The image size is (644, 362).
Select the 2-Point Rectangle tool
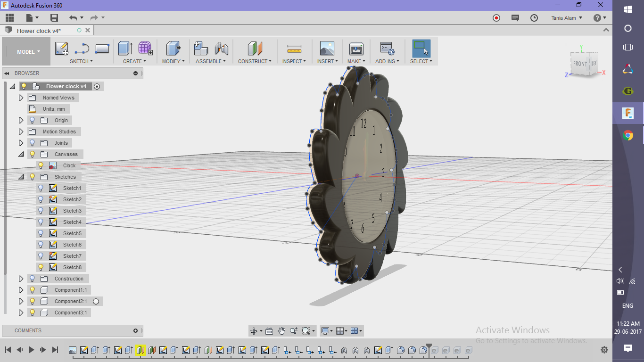102,49
